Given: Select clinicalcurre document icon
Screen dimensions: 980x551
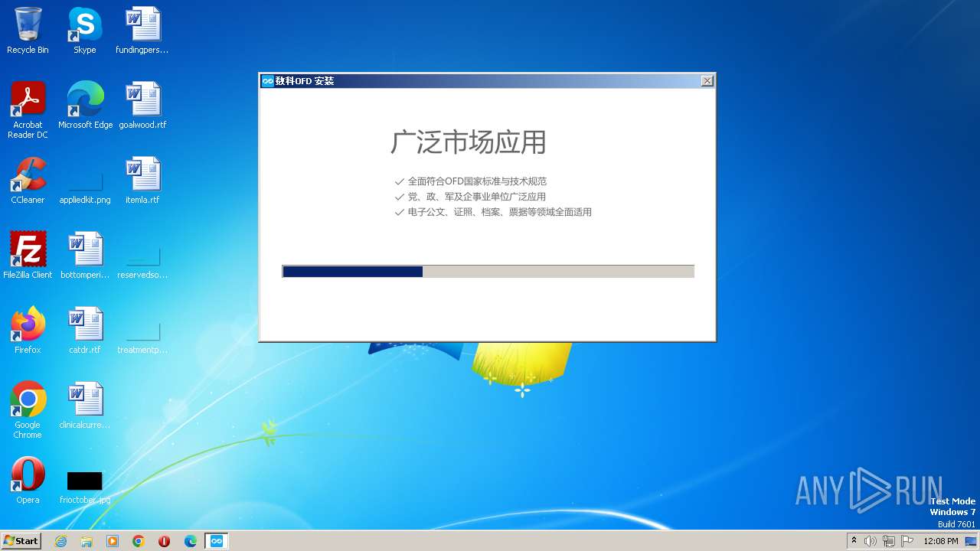Looking at the screenshot, I should (85, 406).
